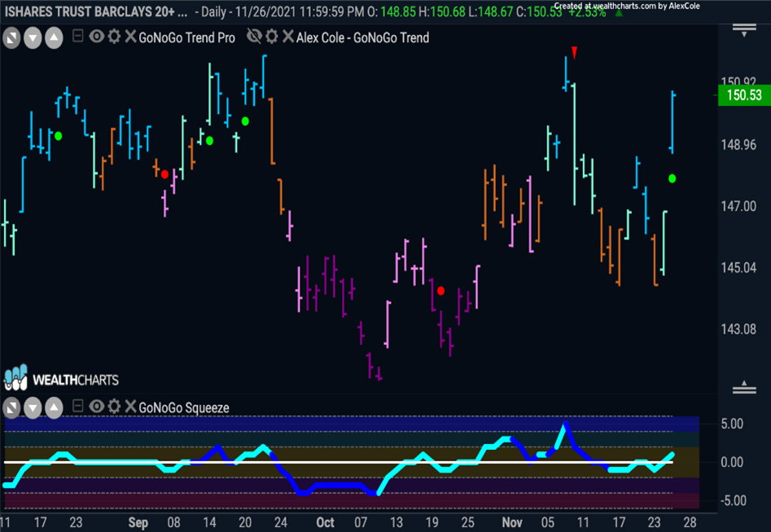
Task: Click the green dot near August 17
Action: point(58,136)
